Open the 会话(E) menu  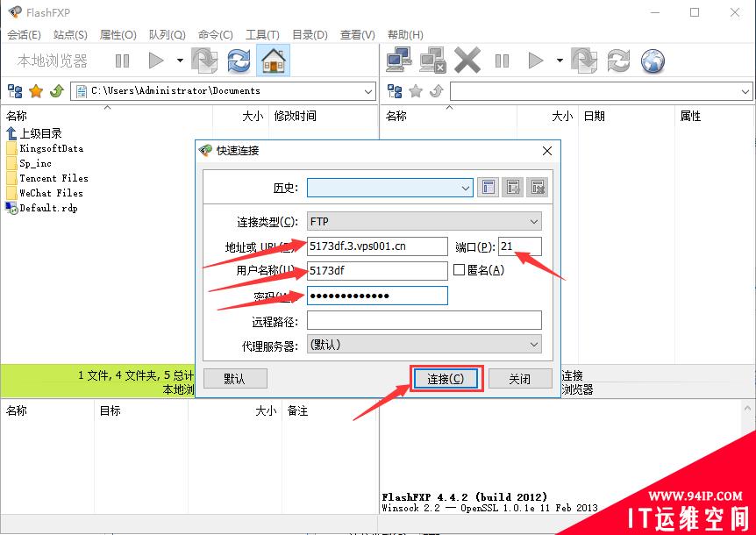click(x=24, y=35)
